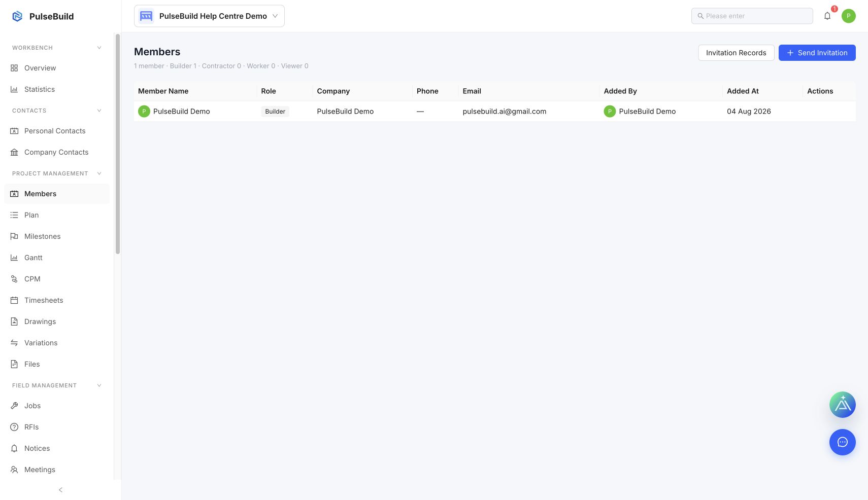Open the chat support bubble
The height and width of the screenshot is (500, 868).
(x=843, y=442)
